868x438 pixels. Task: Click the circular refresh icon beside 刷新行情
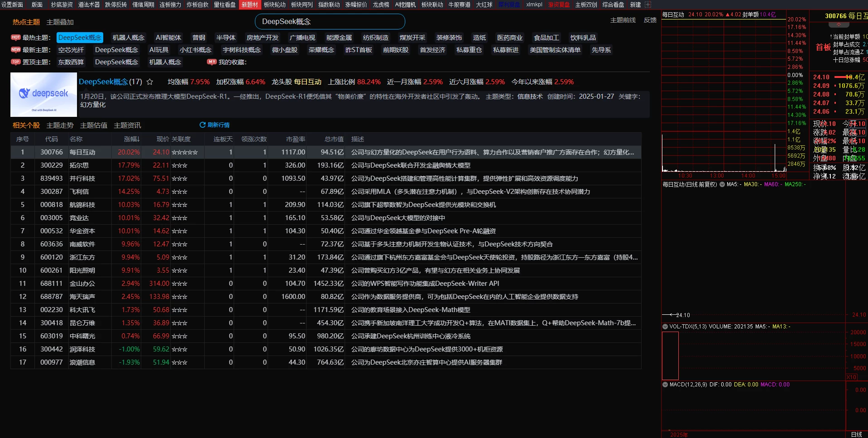point(202,125)
